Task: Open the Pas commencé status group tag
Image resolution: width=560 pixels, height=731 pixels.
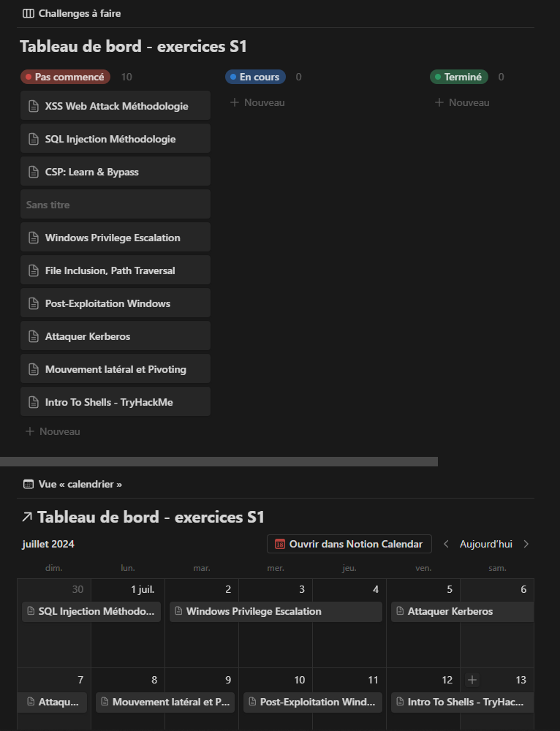Action: [x=66, y=77]
